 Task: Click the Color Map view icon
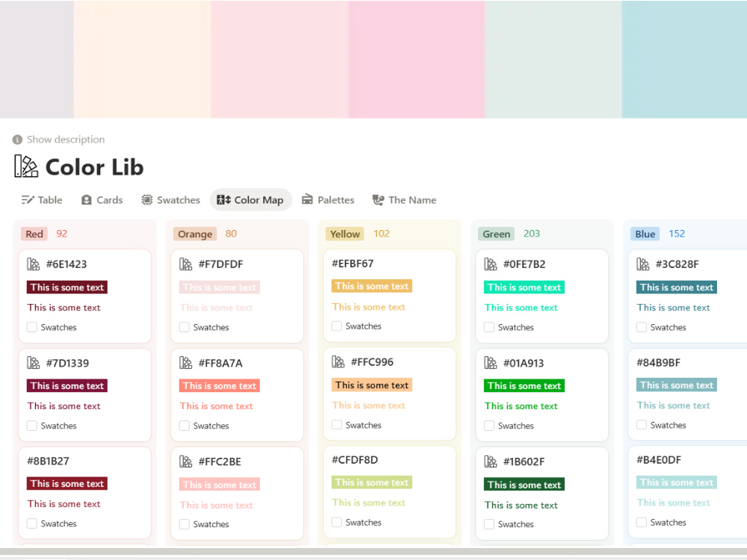click(x=224, y=200)
